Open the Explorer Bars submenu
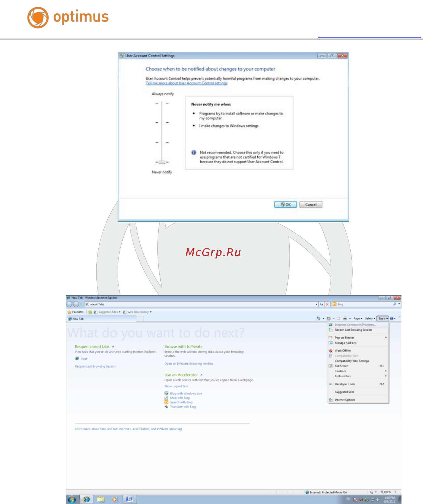The image size is (423, 504). pyautogui.click(x=358, y=376)
